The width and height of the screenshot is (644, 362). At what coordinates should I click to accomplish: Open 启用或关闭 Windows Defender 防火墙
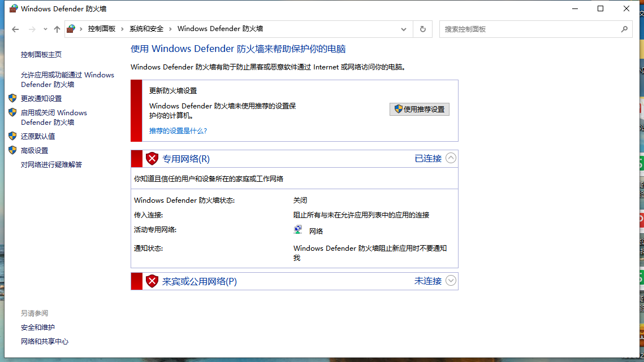pyautogui.click(x=54, y=117)
